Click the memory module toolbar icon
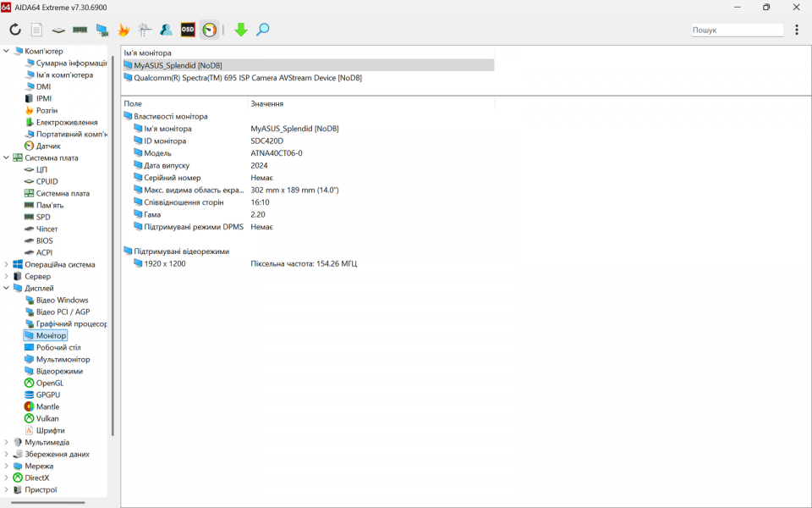 [x=80, y=30]
